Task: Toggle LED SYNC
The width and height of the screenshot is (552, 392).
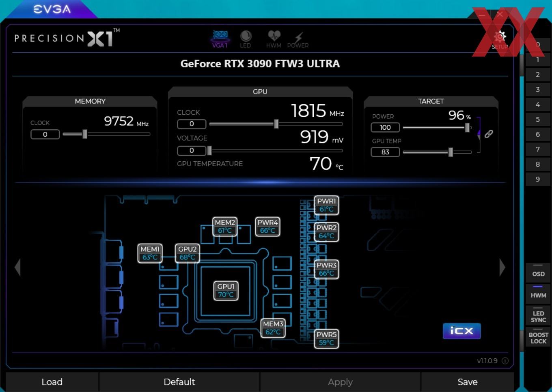Action: pyautogui.click(x=538, y=316)
